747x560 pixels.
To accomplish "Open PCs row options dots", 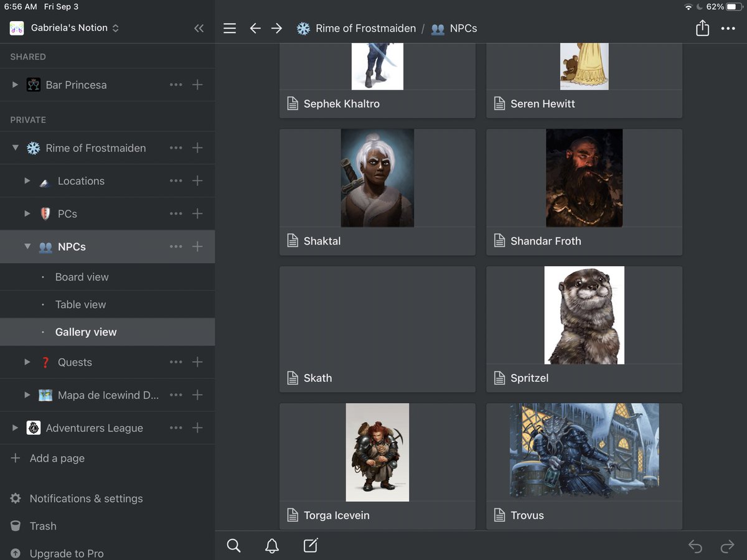I will click(176, 214).
